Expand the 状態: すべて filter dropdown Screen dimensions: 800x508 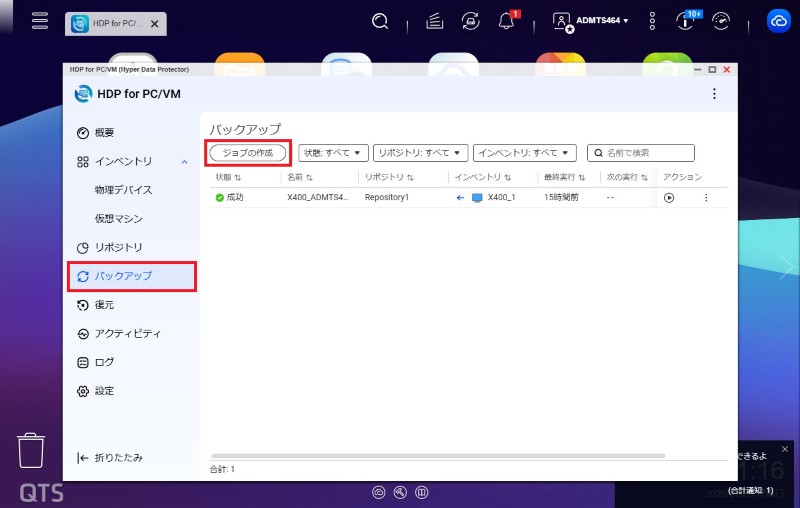333,153
